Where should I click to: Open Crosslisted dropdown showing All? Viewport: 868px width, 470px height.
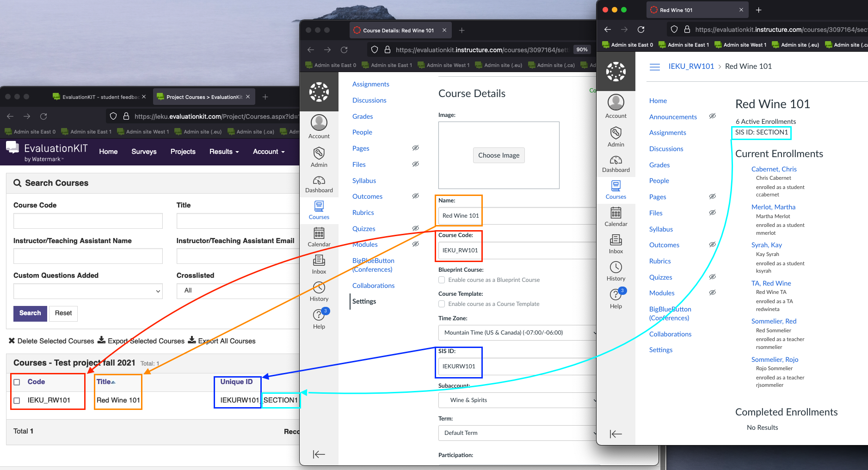tap(238, 291)
